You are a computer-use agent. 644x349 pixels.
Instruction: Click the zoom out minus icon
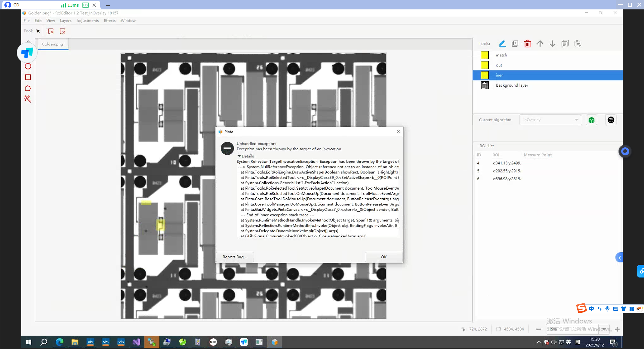(538, 329)
